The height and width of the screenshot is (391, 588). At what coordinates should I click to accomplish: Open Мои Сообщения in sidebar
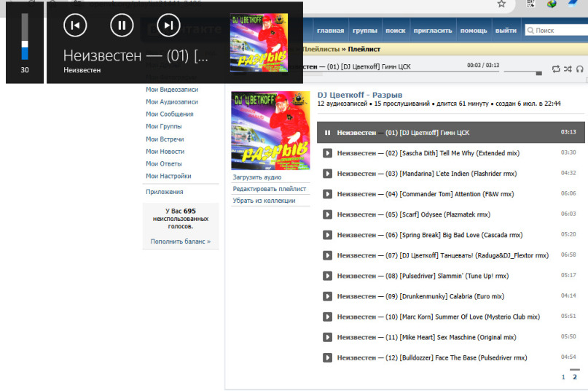(x=170, y=115)
